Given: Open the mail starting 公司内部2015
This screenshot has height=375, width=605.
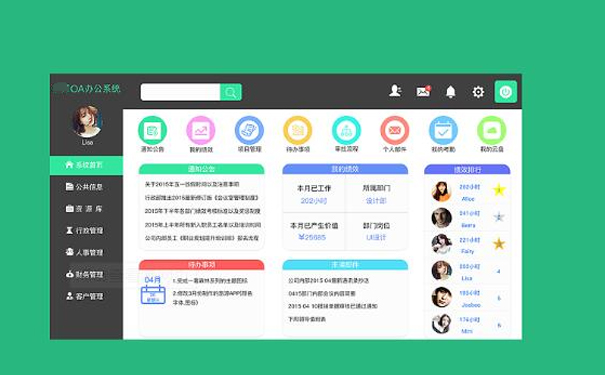Looking at the screenshot, I should tap(328, 280).
